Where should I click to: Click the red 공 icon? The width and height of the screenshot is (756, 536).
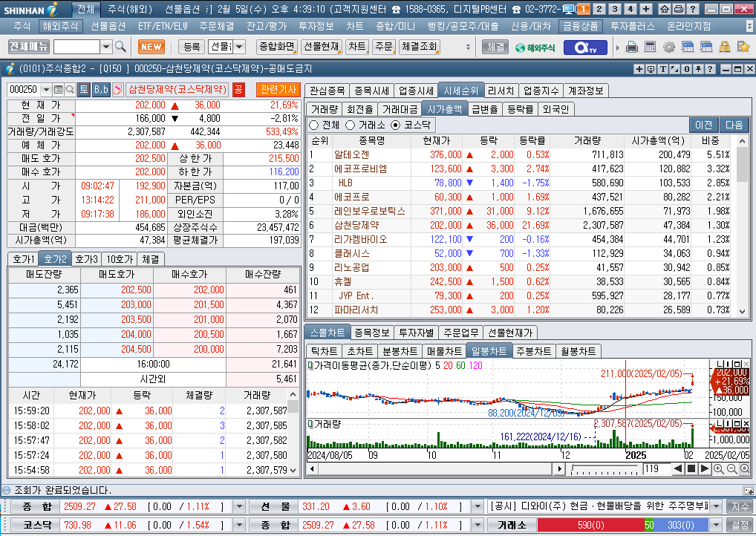[x=238, y=89]
